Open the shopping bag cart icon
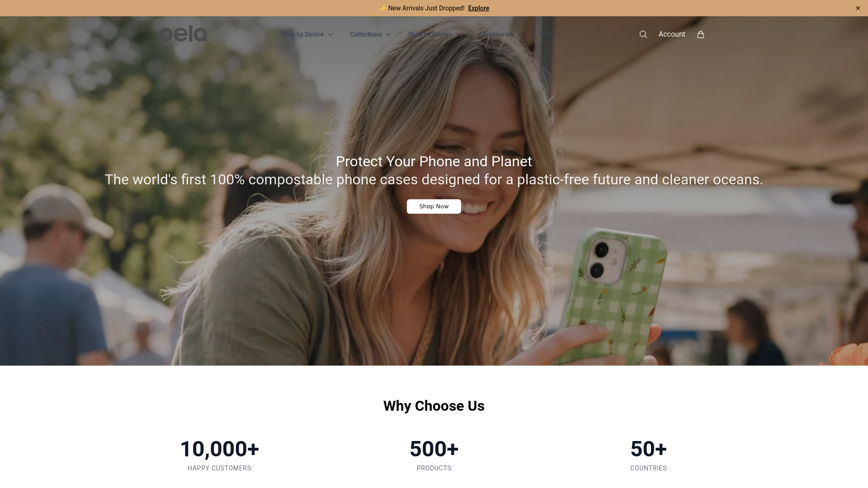Screen dimensions: 868x488 (x=700, y=34)
